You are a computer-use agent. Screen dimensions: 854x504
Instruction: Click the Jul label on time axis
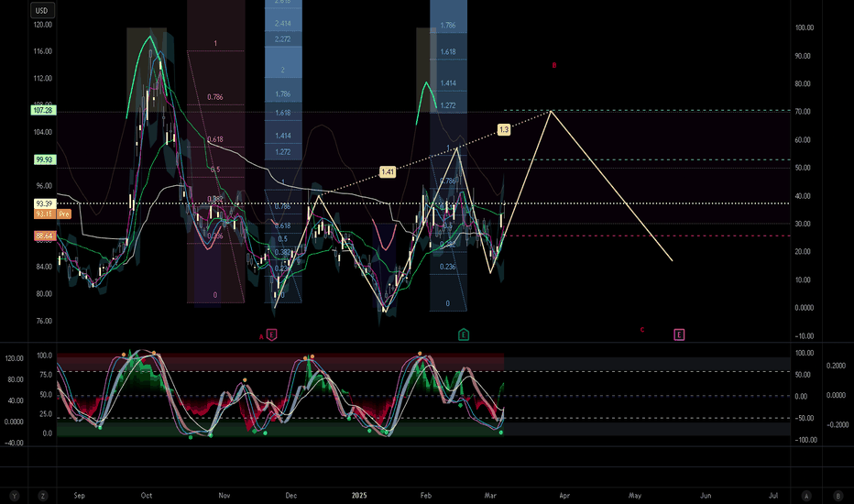tap(773, 495)
